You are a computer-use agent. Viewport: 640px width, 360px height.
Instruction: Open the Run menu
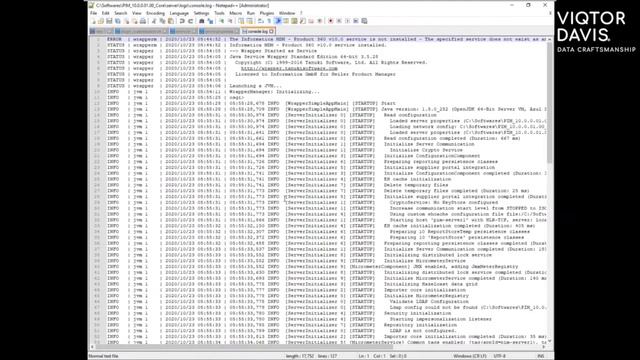(x=251, y=13)
